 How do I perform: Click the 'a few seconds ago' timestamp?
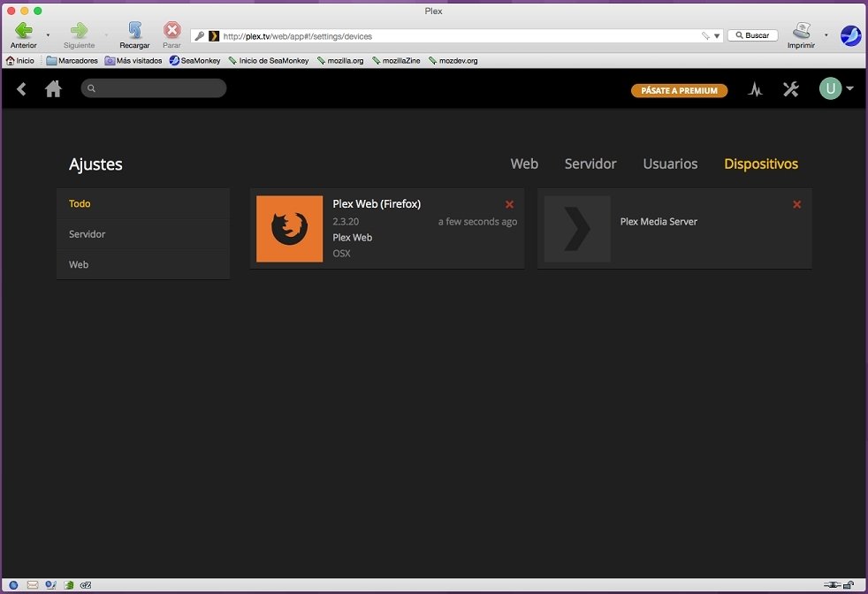[x=477, y=222]
